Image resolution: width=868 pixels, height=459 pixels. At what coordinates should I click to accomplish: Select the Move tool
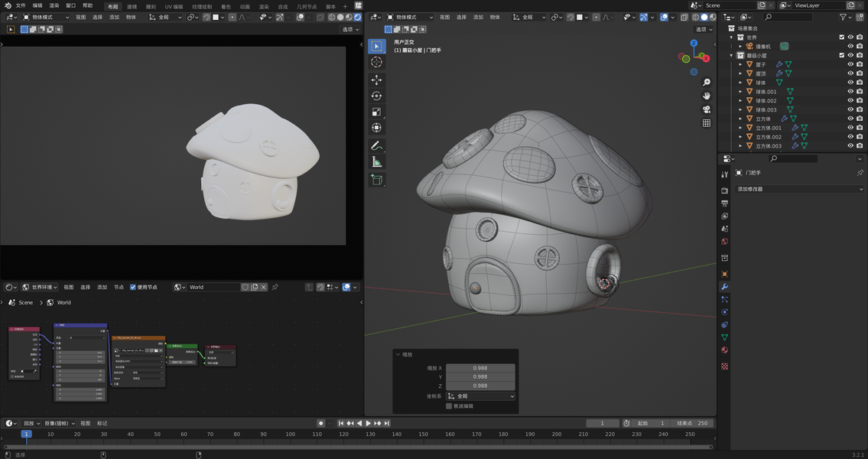[x=376, y=80]
